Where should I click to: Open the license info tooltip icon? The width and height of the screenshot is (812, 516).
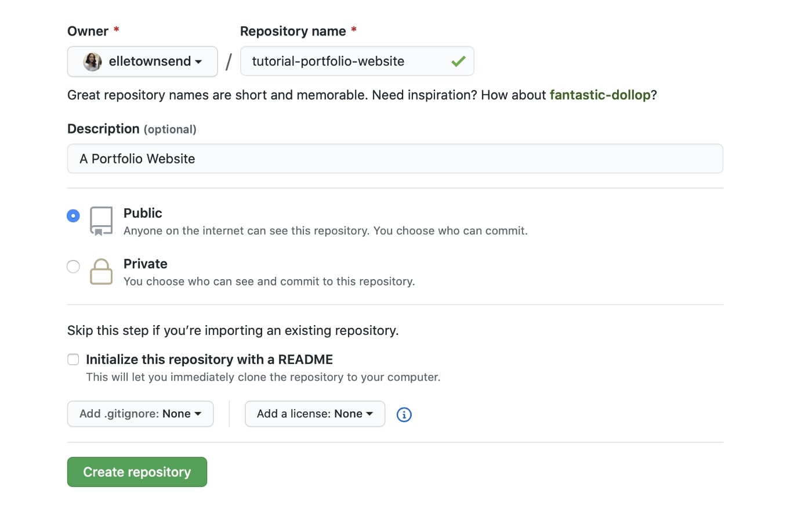(x=404, y=414)
